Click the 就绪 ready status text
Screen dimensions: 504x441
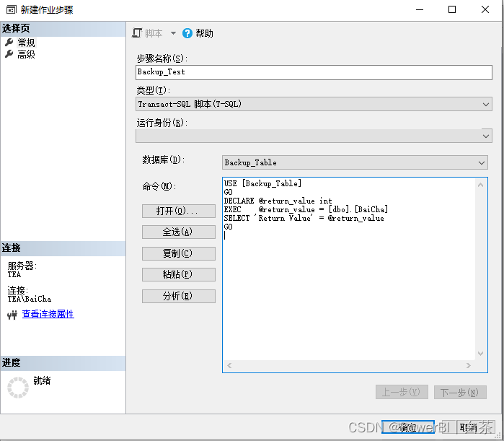click(x=42, y=380)
